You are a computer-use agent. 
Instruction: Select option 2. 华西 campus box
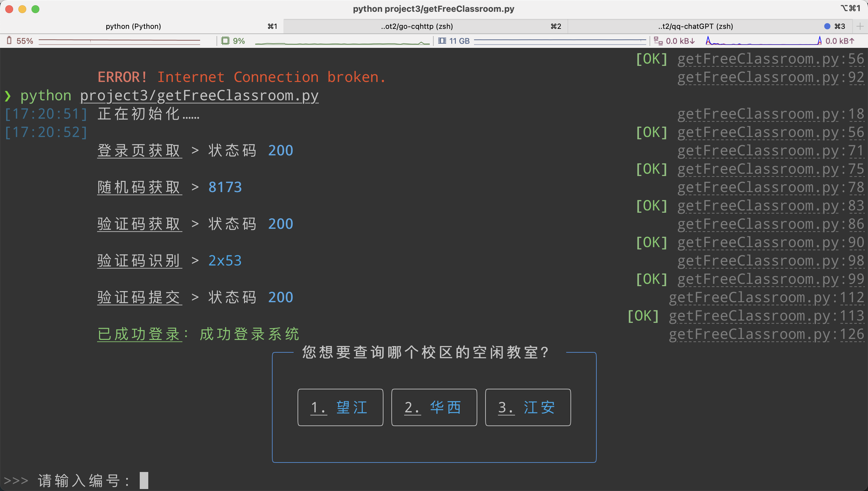(x=434, y=407)
